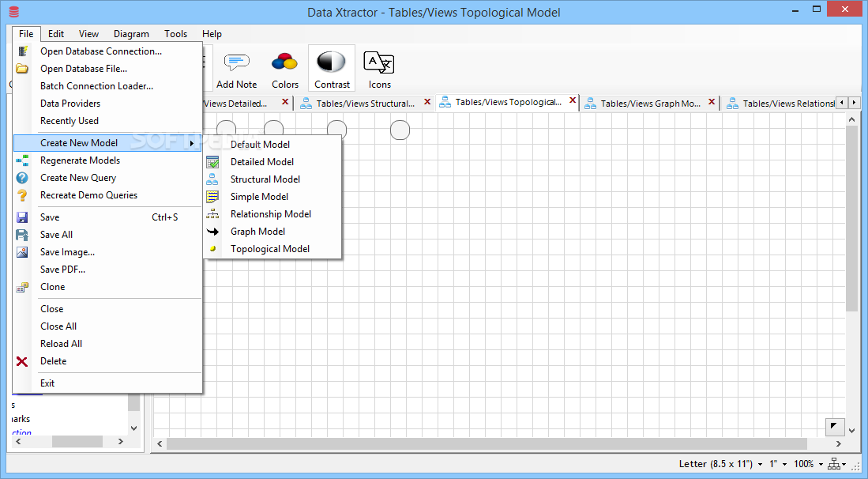The image size is (868, 479).
Task: Open the layout diagram dropdown in status bar
Action: pyautogui.click(x=836, y=464)
